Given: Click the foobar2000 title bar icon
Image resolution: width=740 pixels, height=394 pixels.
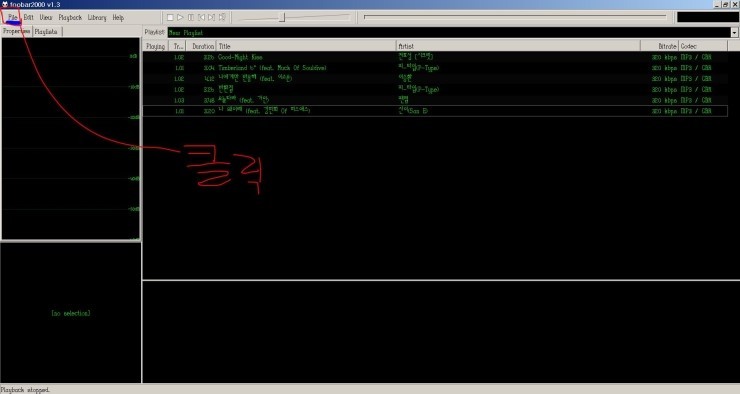Looking at the screenshot, I should click(x=5, y=4).
